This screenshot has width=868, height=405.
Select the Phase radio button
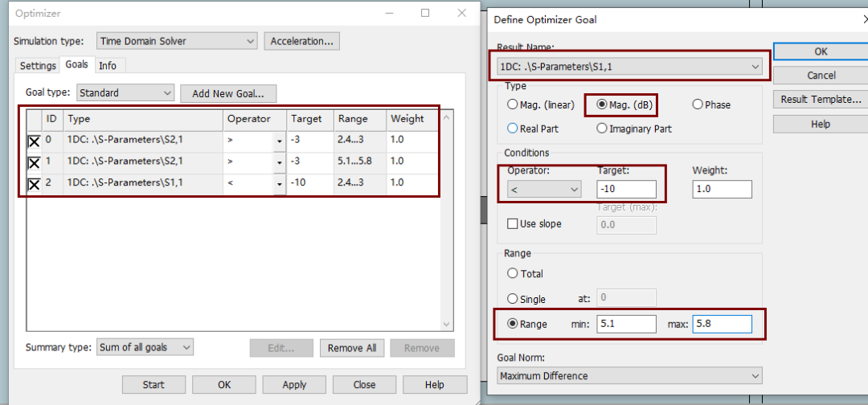(711, 104)
